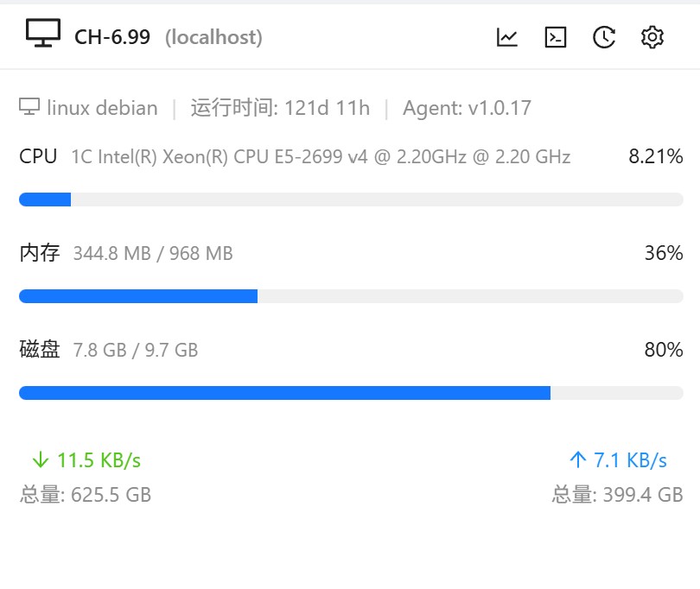Image resolution: width=700 pixels, height=589 pixels.
Task: Launch the terminal console icon
Action: [x=556, y=37]
